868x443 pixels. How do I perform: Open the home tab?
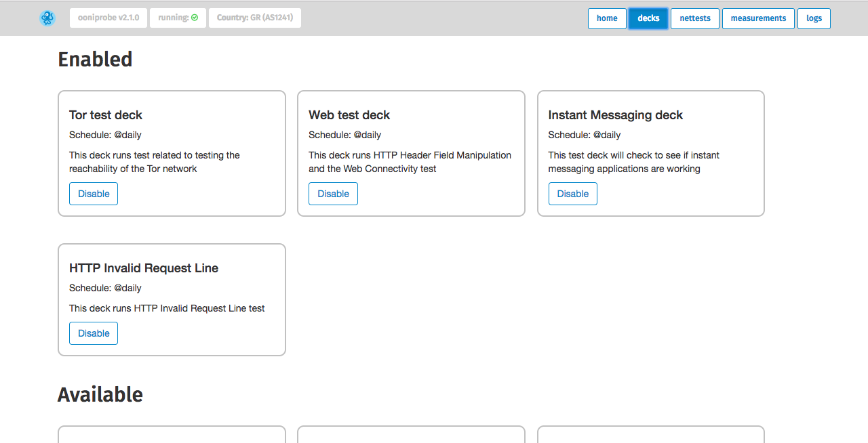click(x=606, y=18)
